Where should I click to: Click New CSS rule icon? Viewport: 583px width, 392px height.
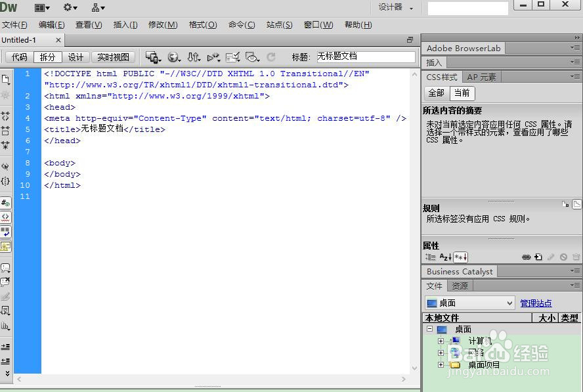pos(538,257)
